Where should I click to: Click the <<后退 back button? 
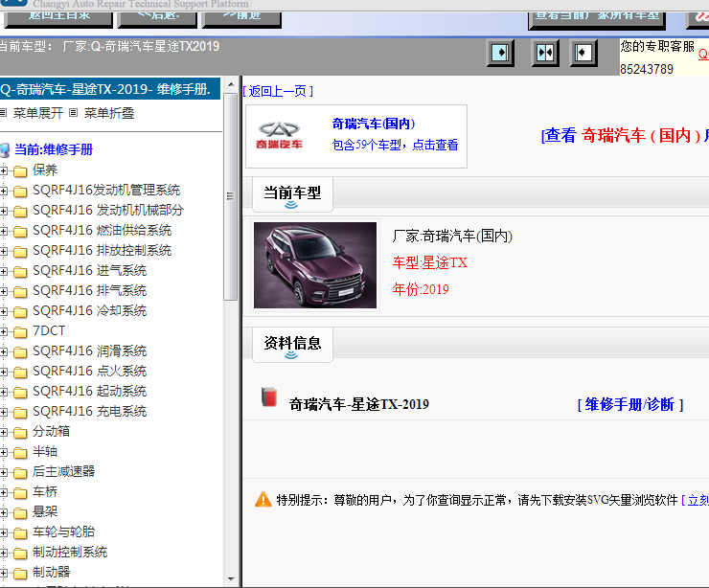tap(157, 18)
